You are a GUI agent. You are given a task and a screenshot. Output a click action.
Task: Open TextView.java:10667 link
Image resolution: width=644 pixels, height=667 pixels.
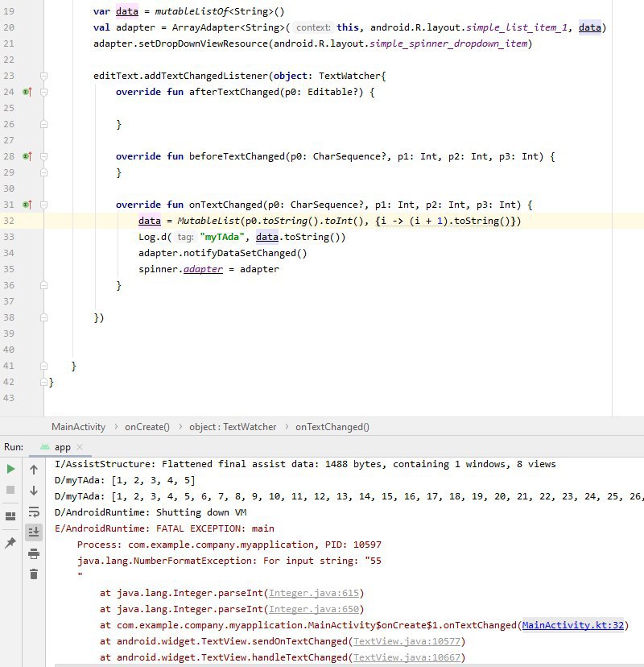[x=407, y=657]
